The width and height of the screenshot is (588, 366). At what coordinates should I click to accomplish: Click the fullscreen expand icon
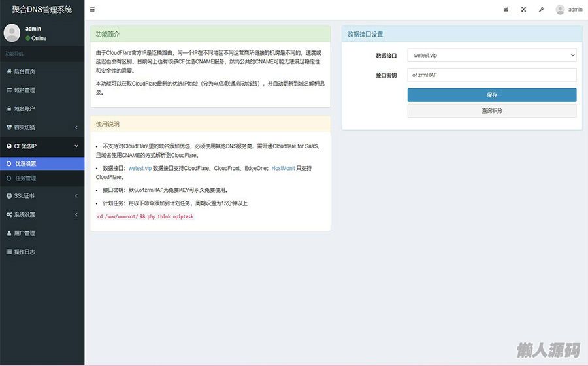coord(523,10)
